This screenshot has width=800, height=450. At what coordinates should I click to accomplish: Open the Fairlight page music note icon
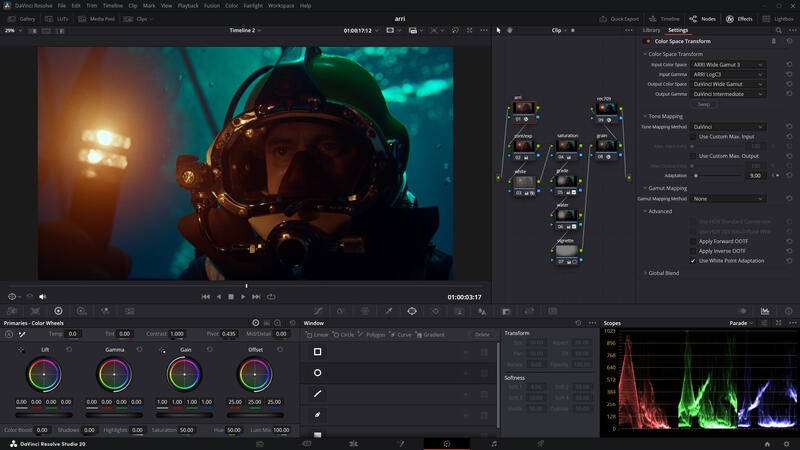tap(494, 443)
